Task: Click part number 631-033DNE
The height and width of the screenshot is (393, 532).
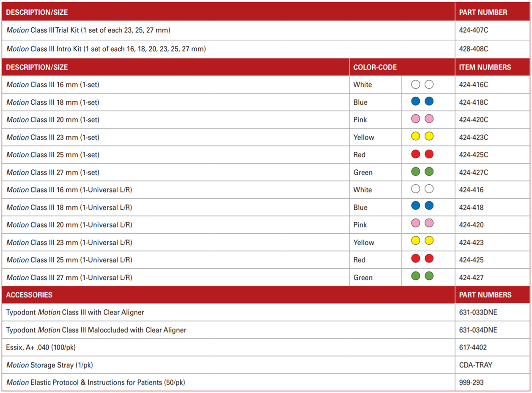Action: 478,313
